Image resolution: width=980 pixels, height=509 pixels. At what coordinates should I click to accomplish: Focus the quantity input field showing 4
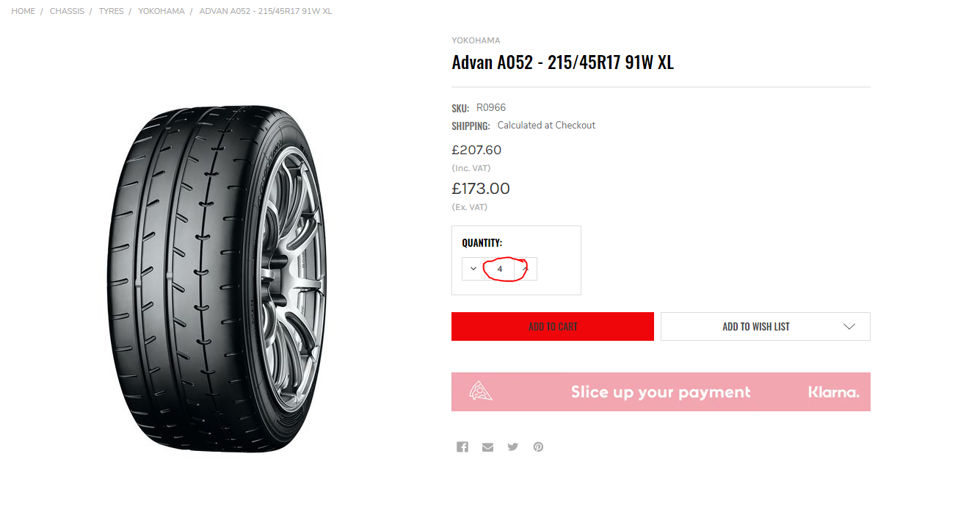[x=500, y=269]
